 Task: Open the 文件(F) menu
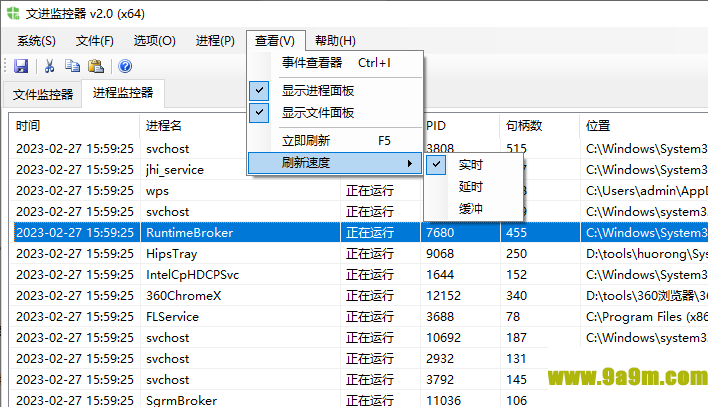94,41
